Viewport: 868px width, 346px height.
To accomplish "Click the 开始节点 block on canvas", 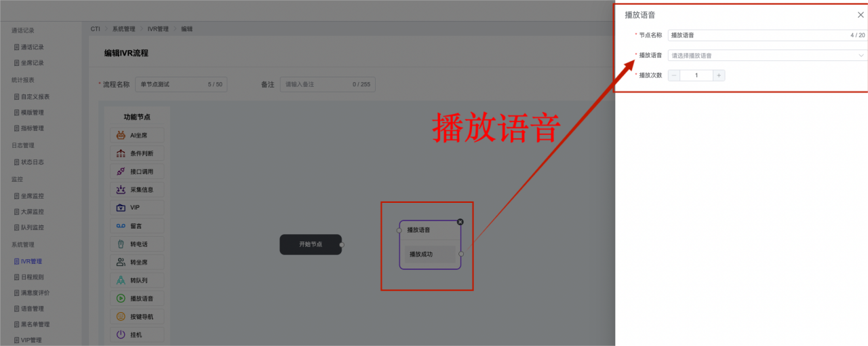I will [x=311, y=244].
